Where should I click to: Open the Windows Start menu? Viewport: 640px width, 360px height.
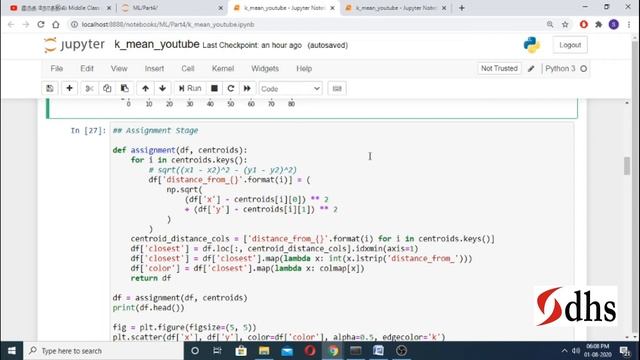(x=11, y=351)
